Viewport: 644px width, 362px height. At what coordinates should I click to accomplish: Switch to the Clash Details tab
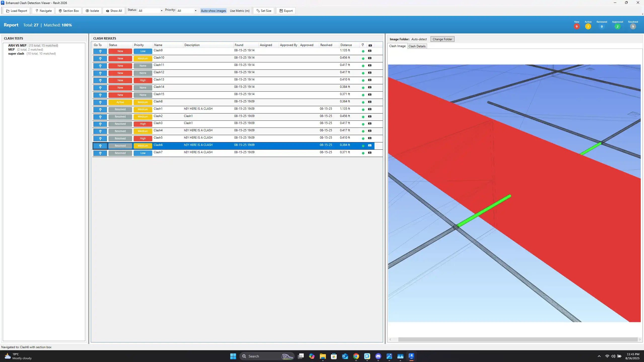(417, 46)
